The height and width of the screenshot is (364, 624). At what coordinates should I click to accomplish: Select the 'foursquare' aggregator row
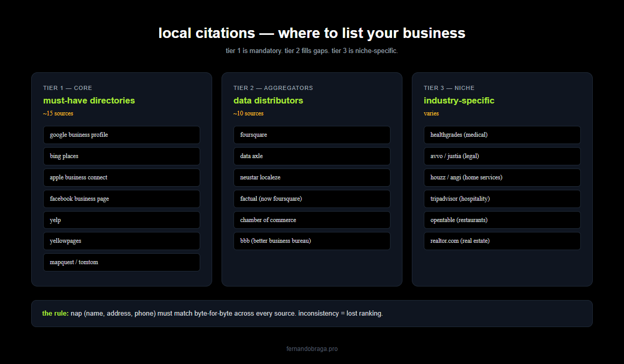pos(312,135)
